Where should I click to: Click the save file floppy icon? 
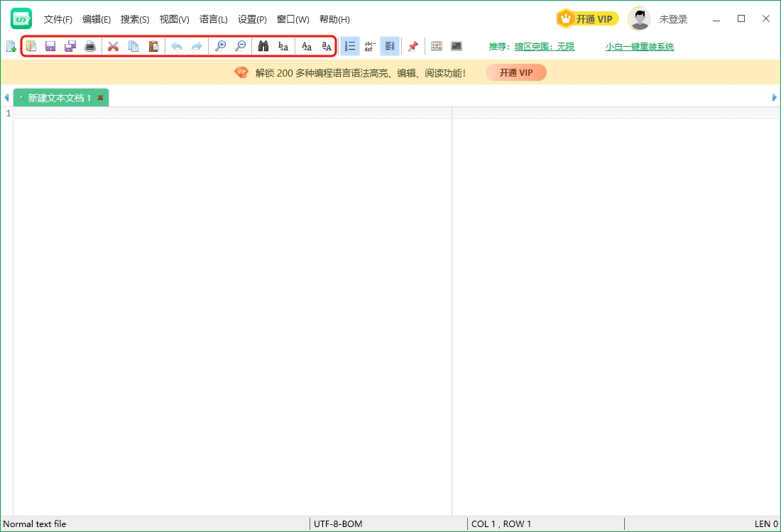pos(50,47)
